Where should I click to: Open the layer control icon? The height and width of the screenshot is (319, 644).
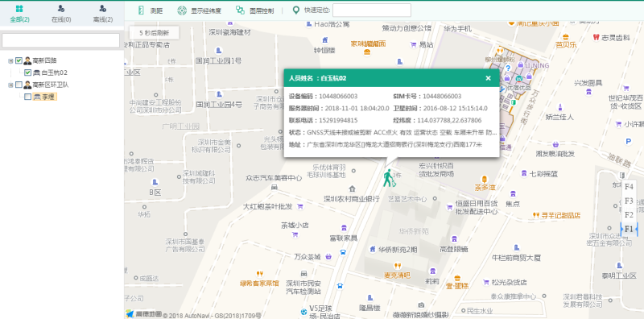click(240, 10)
